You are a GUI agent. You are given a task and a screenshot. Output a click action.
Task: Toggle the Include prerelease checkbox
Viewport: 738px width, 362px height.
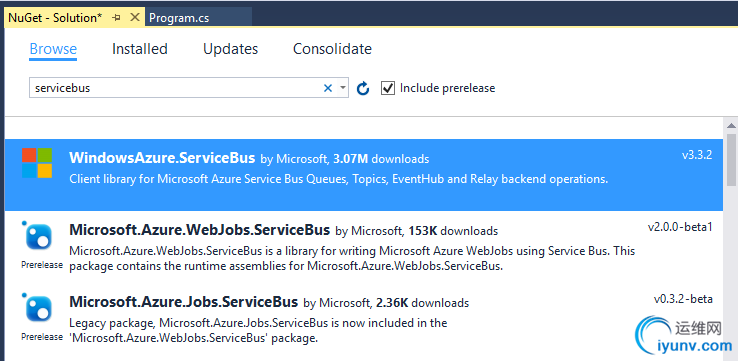tap(388, 88)
